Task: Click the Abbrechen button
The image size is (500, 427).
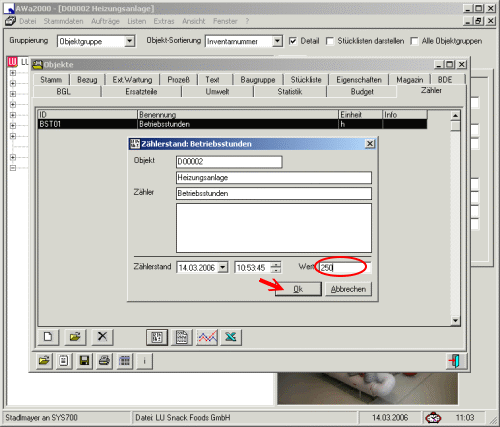Action: (x=348, y=289)
